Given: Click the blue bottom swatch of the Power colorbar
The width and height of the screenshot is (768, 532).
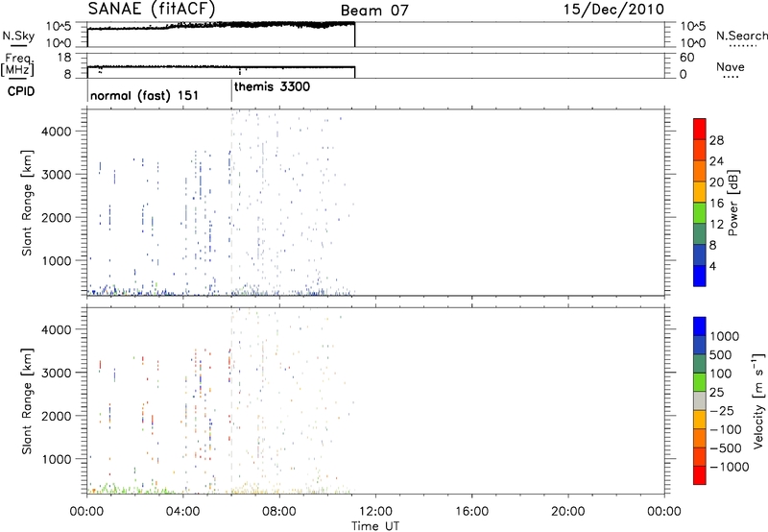Looking at the screenshot, I should click(700, 276).
